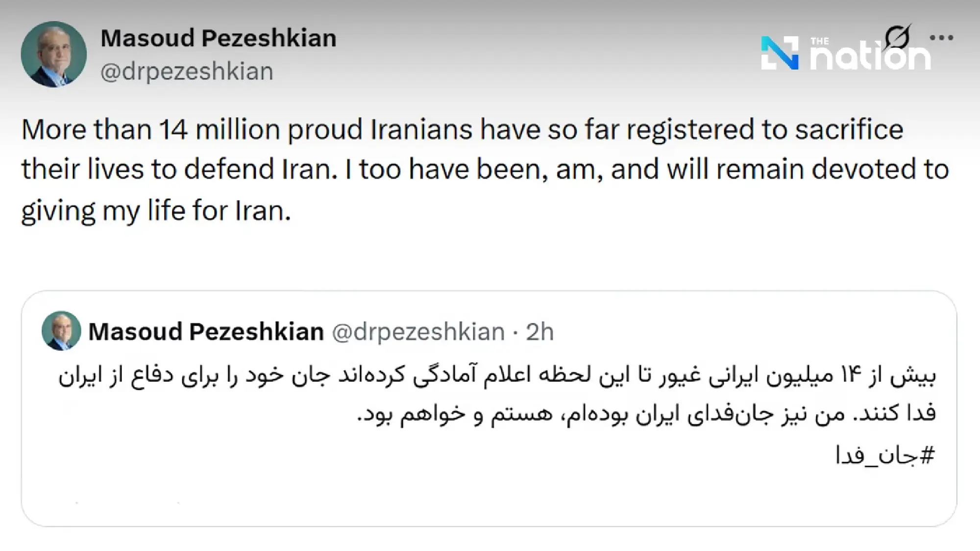This screenshot has width=980, height=551.
Task: Click the first Persian line of quoted tweet
Action: tap(497, 376)
